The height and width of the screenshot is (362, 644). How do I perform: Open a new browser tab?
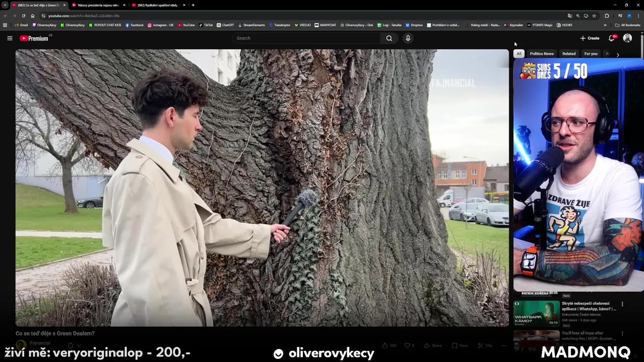pyautogui.click(x=193, y=5)
